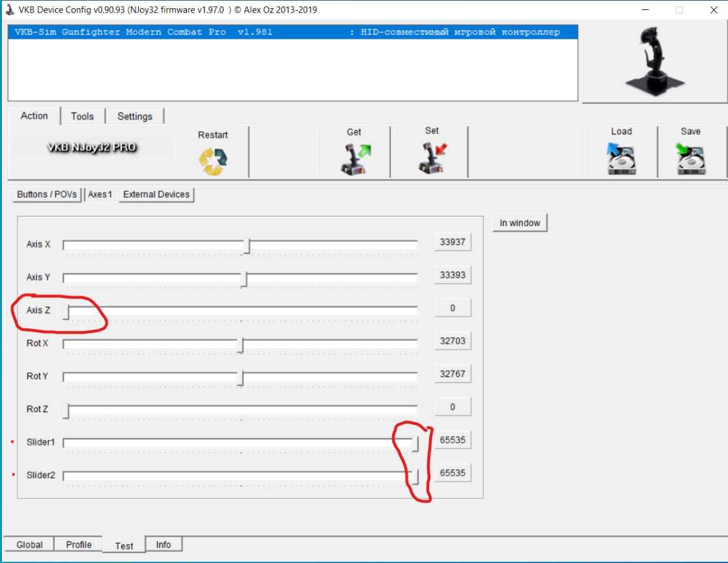
Task: Click the Save hard-drive icon
Action: click(x=691, y=159)
